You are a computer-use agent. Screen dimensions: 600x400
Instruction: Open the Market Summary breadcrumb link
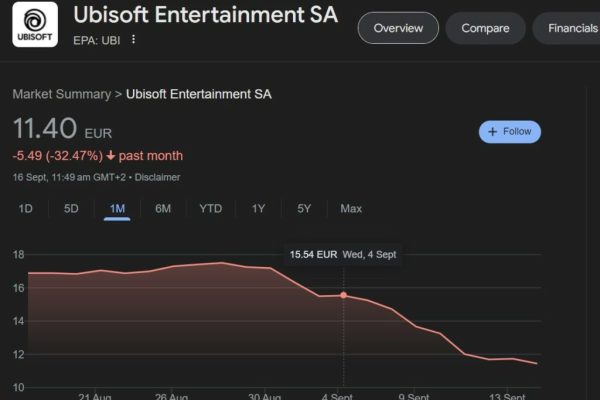pyautogui.click(x=62, y=94)
